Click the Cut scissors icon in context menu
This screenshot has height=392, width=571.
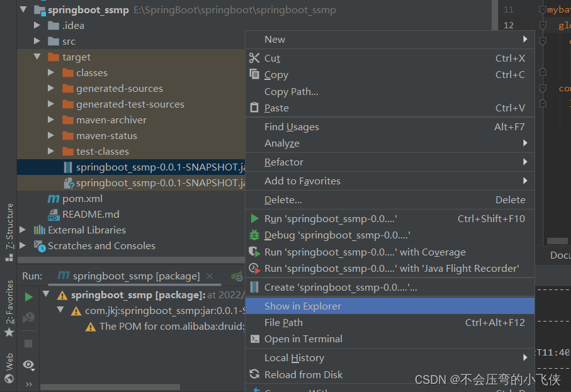pos(254,58)
